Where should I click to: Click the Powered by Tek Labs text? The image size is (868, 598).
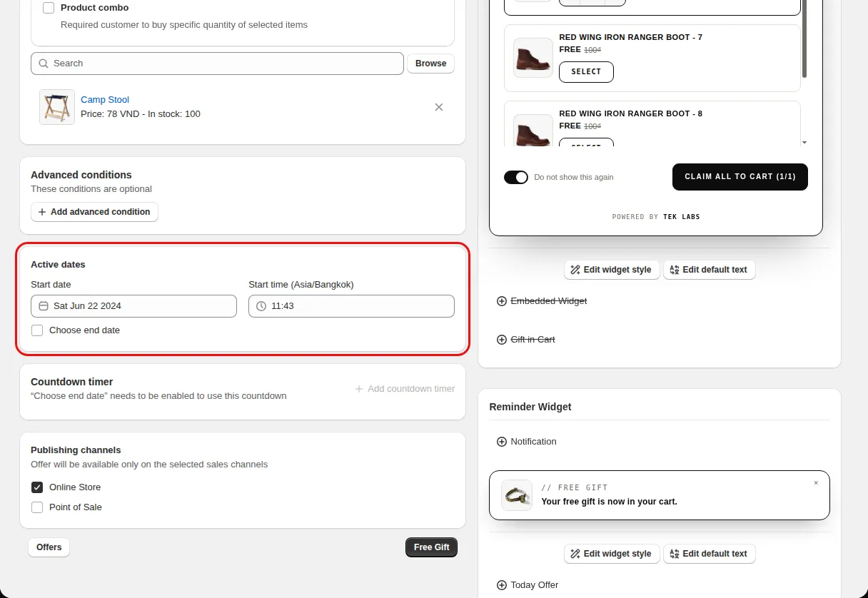click(x=656, y=217)
